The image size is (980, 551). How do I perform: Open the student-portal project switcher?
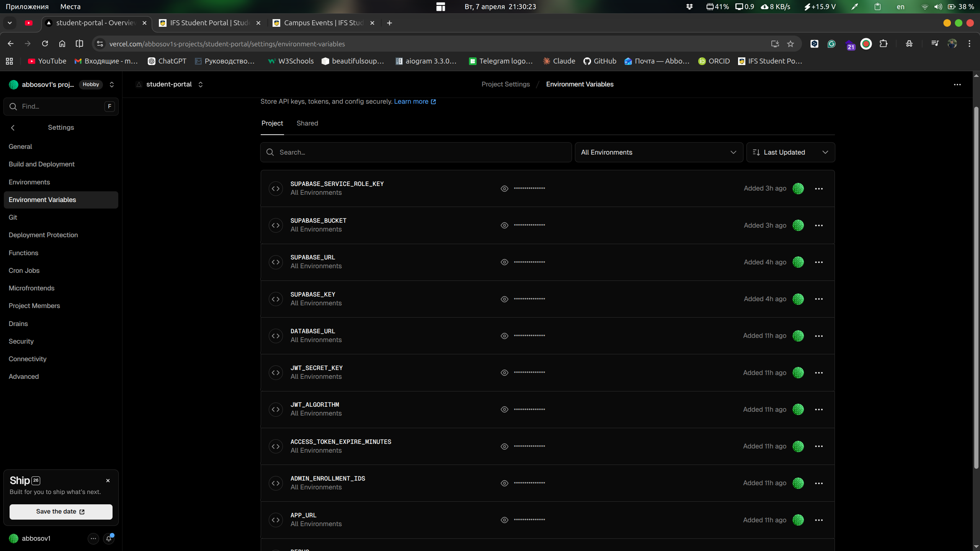(201, 85)
